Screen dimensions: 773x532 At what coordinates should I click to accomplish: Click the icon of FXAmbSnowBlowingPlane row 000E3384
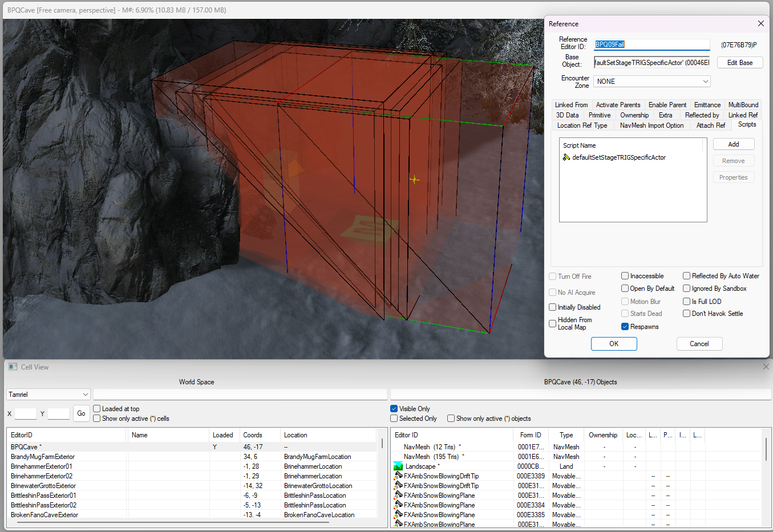click(399, 505)
